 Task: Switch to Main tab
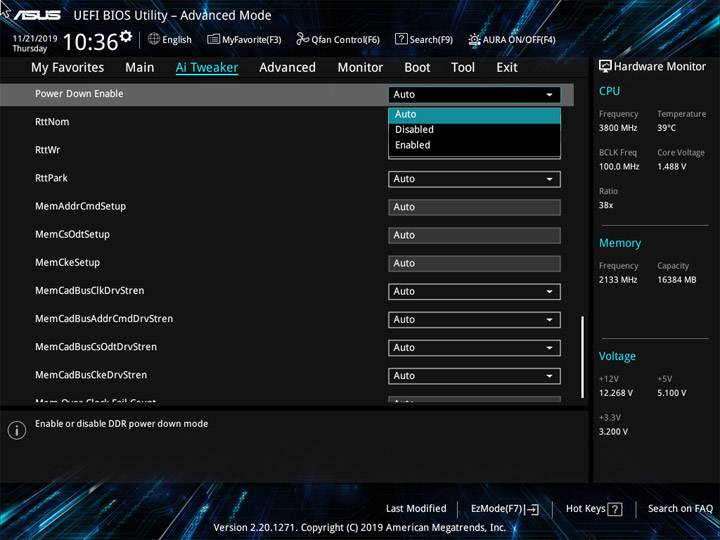click(x=140, y=68)
